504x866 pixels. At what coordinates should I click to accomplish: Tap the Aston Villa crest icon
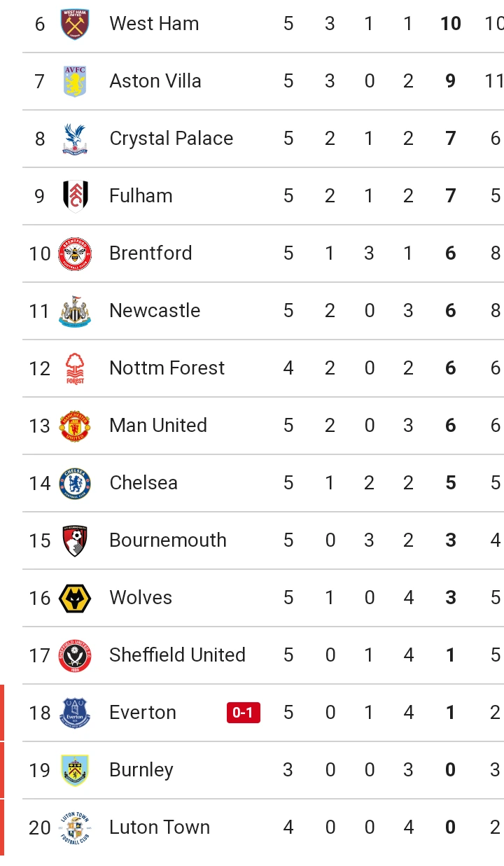pyautogui.click(x=75, y=81)
